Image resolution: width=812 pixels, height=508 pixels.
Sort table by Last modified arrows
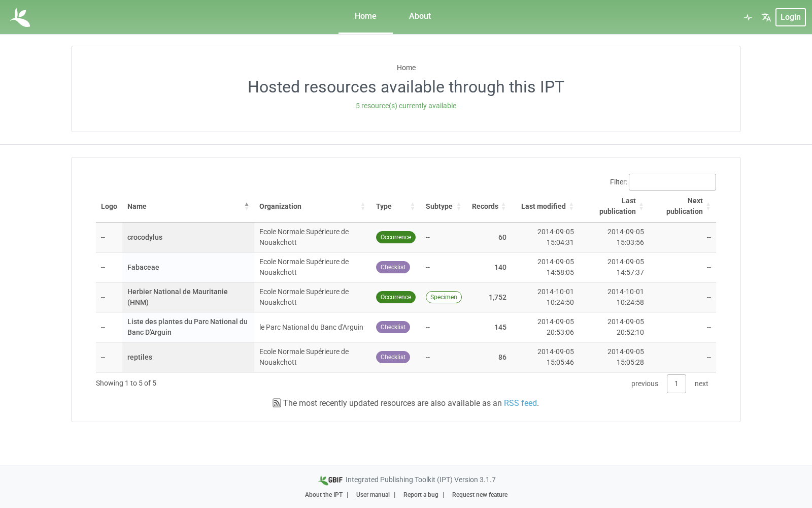pyautogui.click(x=571, y=206)
